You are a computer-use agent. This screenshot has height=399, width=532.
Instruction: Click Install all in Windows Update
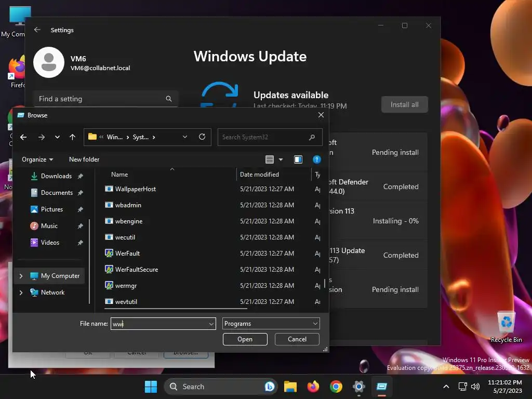click(404, 104)
